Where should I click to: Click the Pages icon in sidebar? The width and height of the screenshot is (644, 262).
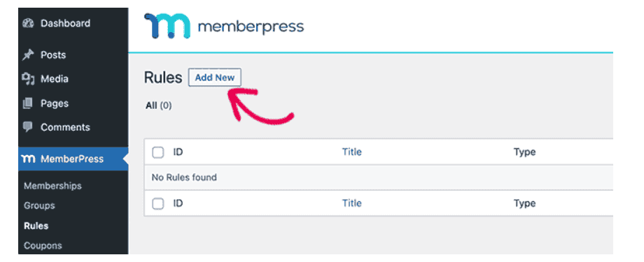coord(28,103)
